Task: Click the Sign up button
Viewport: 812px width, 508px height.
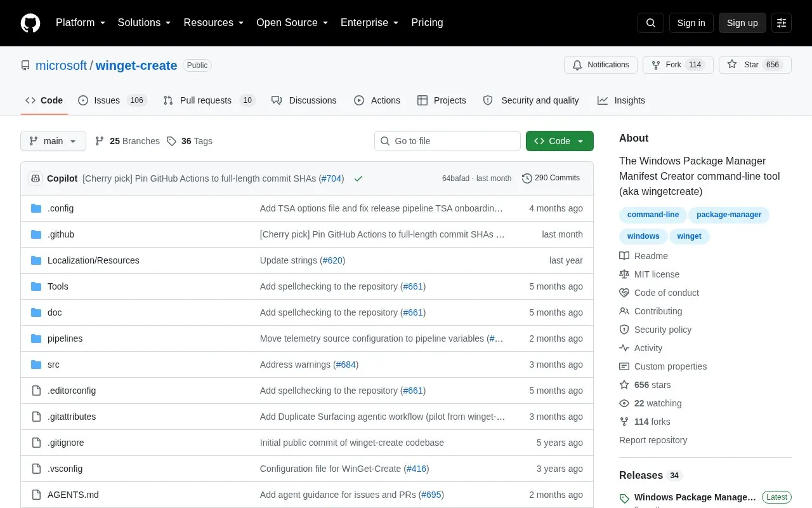Action: (742, 23)
